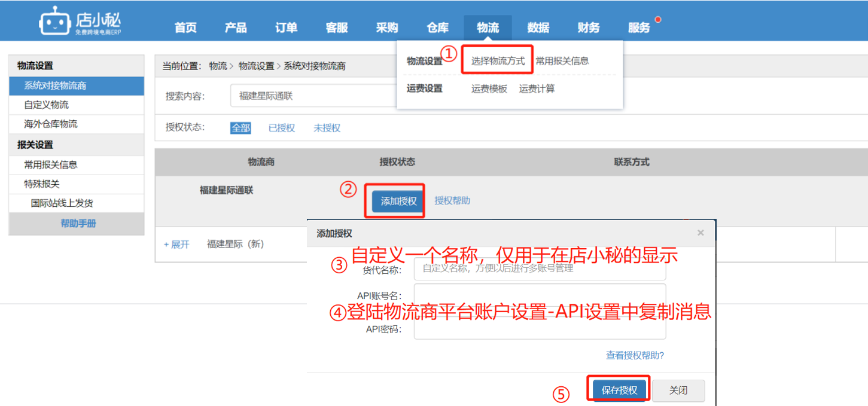Open the 查看授权帮助? link

pyautogui.click(x=635, y=355)
